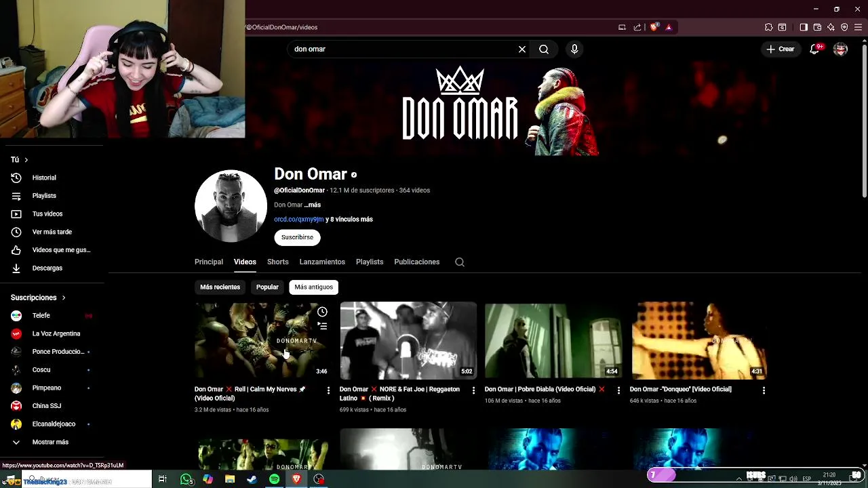Open Ver más tarde list

coord(52,232)
